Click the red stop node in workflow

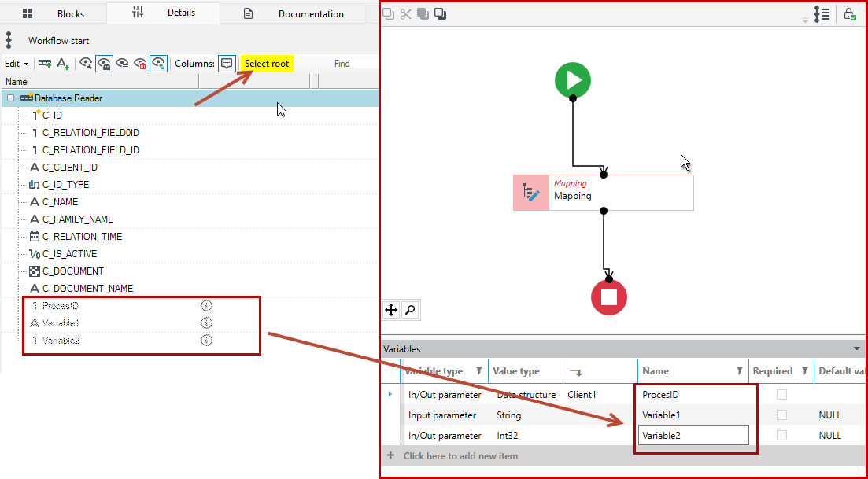click(x=609, y=297)
